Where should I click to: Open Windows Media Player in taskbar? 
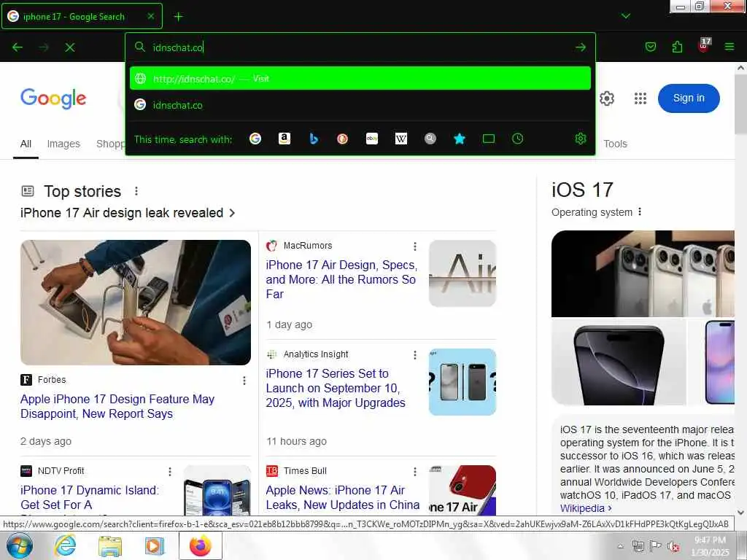[155, 546]
